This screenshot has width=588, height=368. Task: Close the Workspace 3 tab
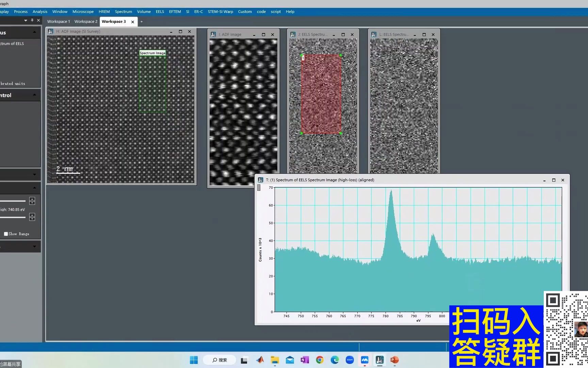(x=133, y=22)
